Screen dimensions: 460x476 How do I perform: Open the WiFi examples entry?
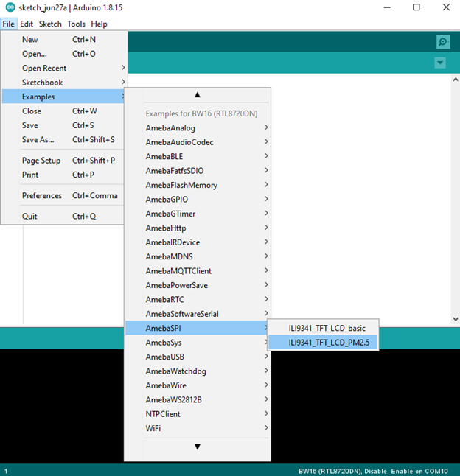[x=198, y=428]
